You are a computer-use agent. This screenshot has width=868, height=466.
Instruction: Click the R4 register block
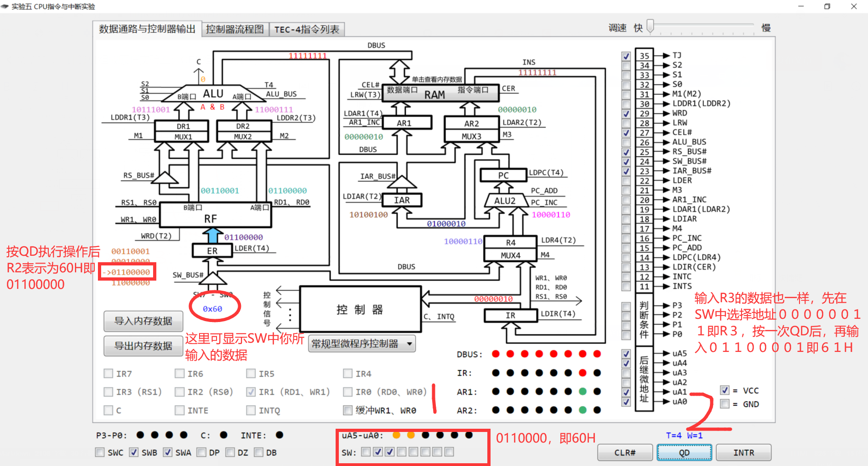click(510, 242)
